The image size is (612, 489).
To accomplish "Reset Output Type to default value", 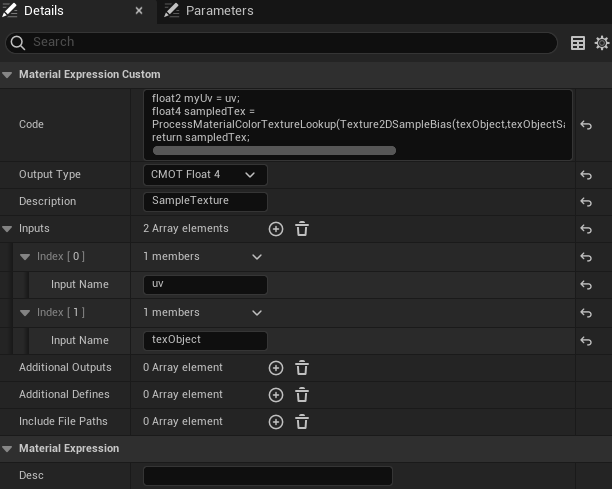I will click(x=586, y=175).
